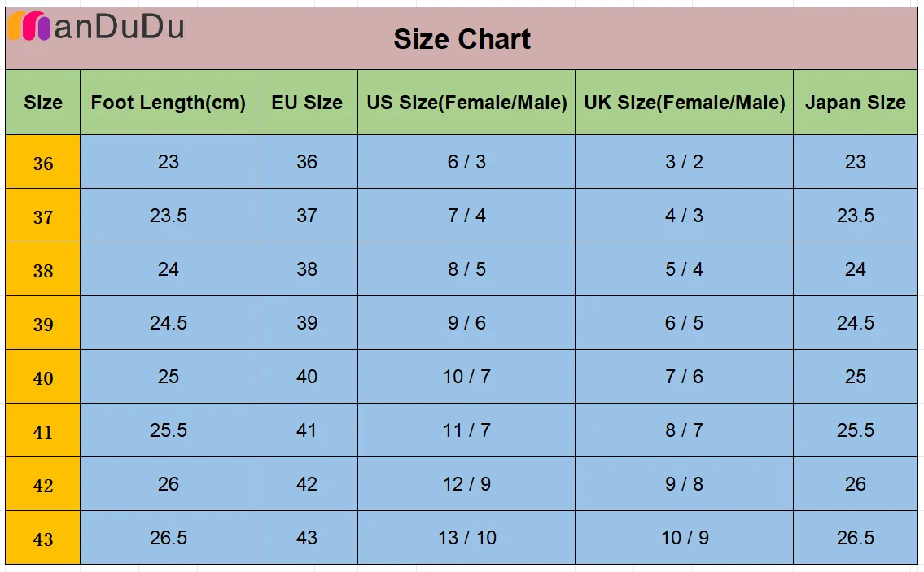Image resolution: width=924 pixels, height=572 pixels.
Task: Click the US size 13 / 10 cell
Action: [x=466, y=538]
